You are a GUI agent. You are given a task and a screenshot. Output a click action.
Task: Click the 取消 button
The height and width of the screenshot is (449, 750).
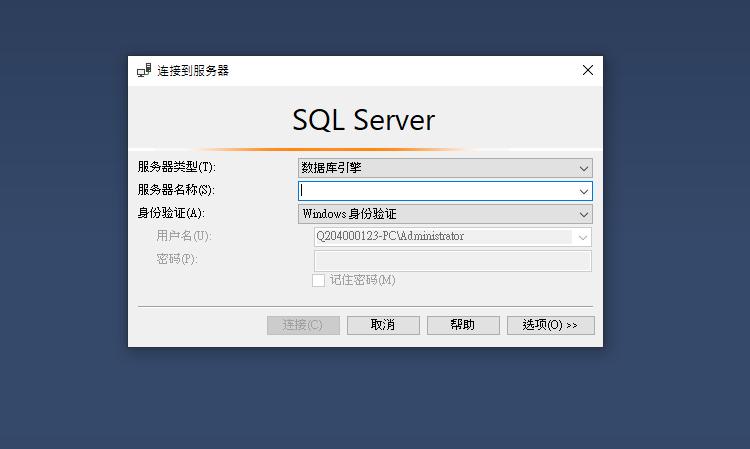(383, 325)
